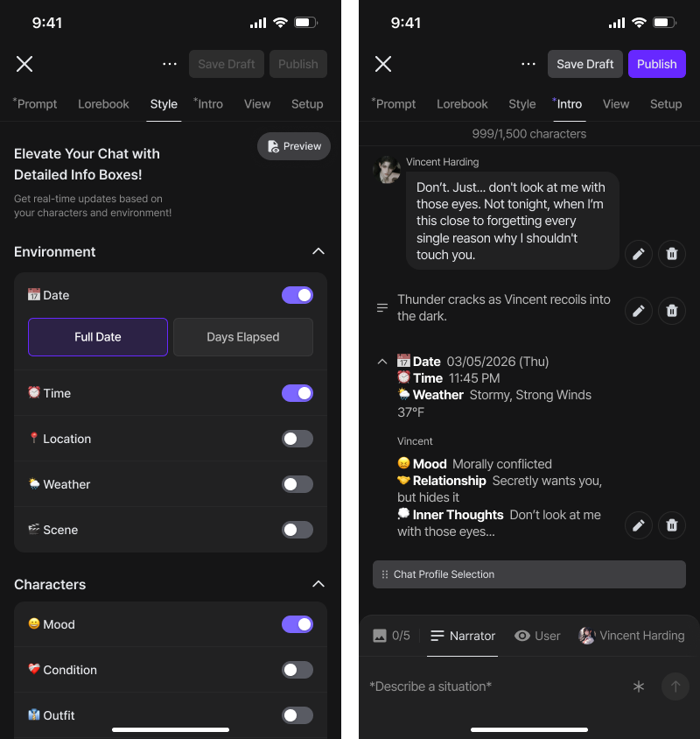Screen dimensions: 700x739
Task: Open the info box Preview
Action: pyautogui.click(x=294, y=146)
